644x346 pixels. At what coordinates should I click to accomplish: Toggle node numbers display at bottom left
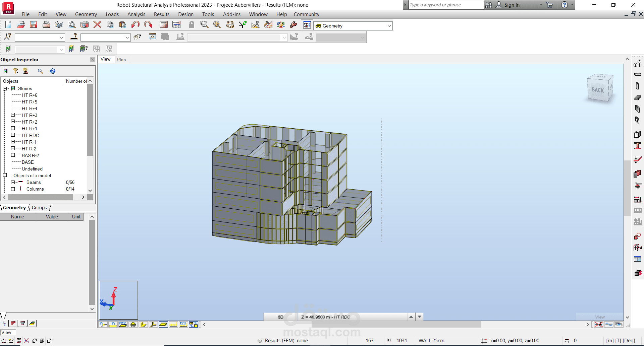pyautogui.click(x=103, y=324)
